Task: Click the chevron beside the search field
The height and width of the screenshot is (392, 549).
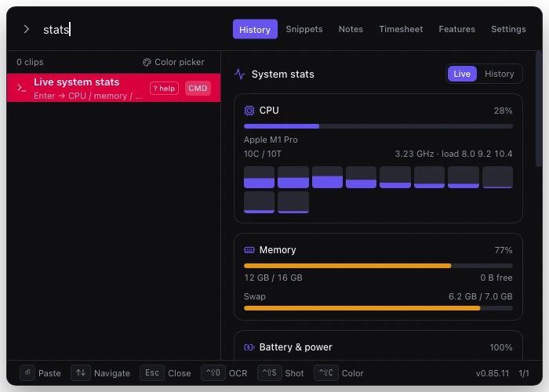Action: [x=26, y=29]
